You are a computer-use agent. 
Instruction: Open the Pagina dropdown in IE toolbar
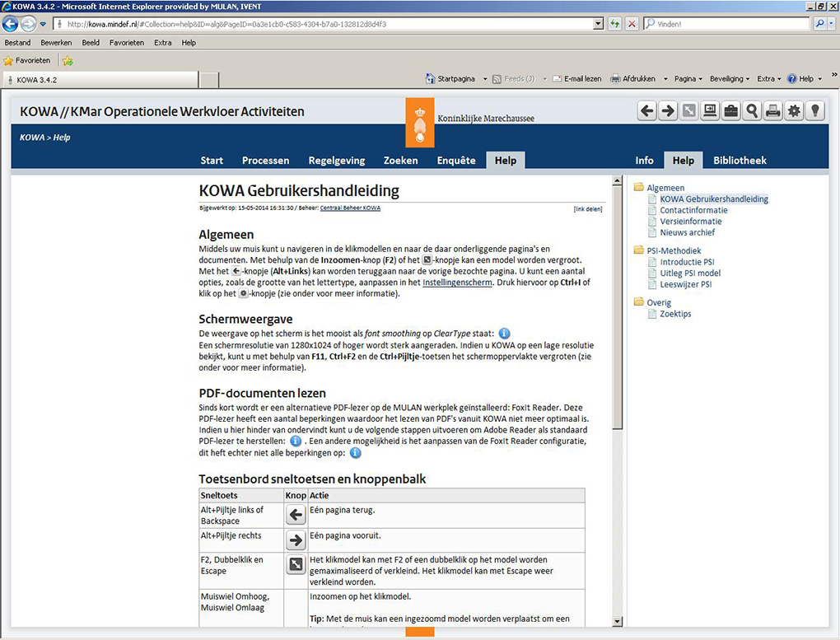pyautogui.click(x=688, y=79)
